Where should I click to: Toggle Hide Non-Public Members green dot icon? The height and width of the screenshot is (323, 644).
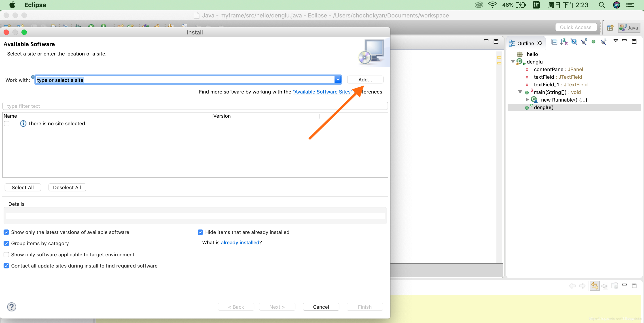pyautogui.click(x=593, y=42)
